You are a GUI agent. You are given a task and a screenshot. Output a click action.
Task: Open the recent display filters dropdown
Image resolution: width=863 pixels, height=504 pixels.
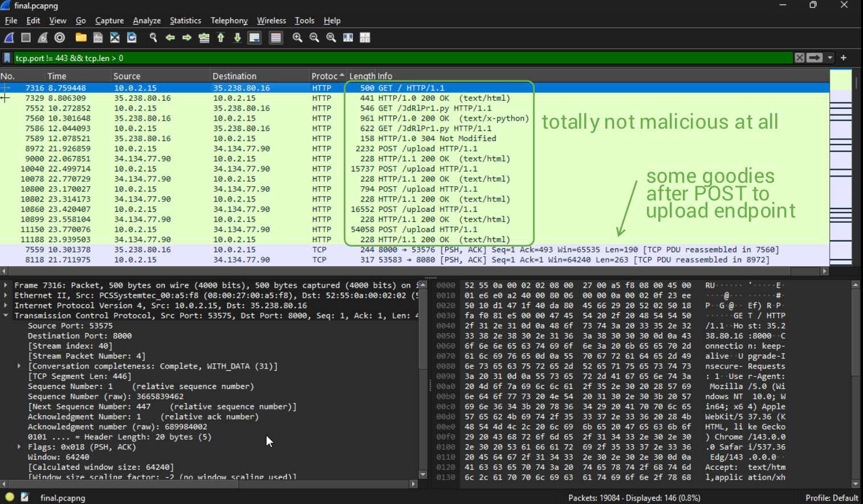(x=830, y=58)
